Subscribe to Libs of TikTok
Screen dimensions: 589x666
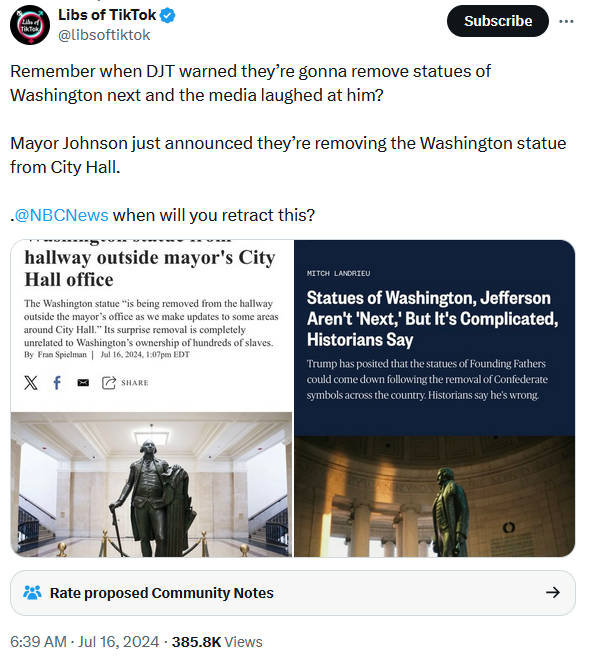498,21
